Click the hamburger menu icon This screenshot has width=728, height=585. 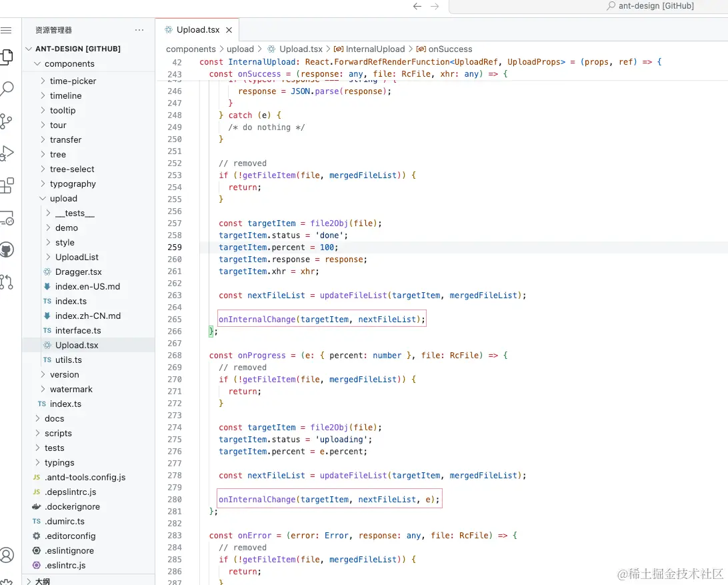6,30
